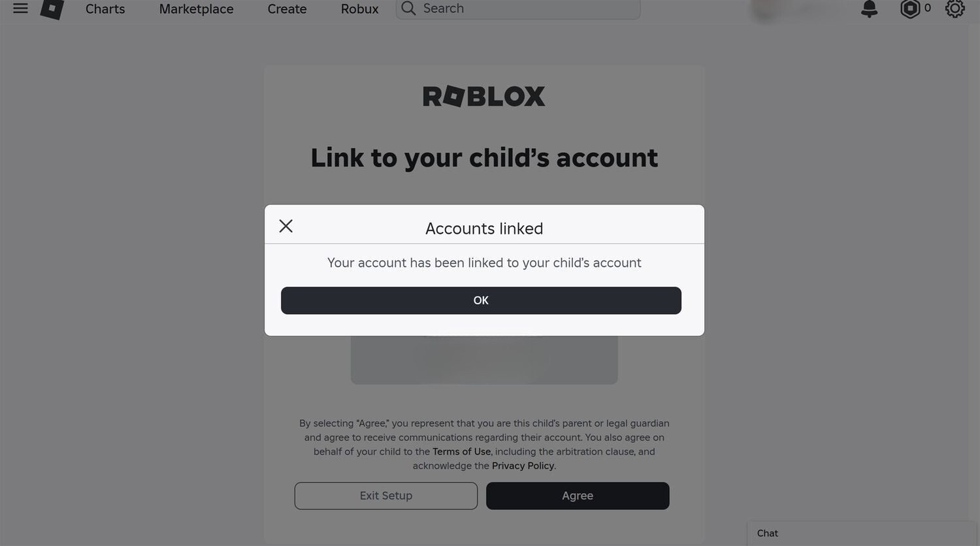Viewport: 980px width, 546px height.
Task: Confirm account linking with OK
Action: tap(481, 300)
